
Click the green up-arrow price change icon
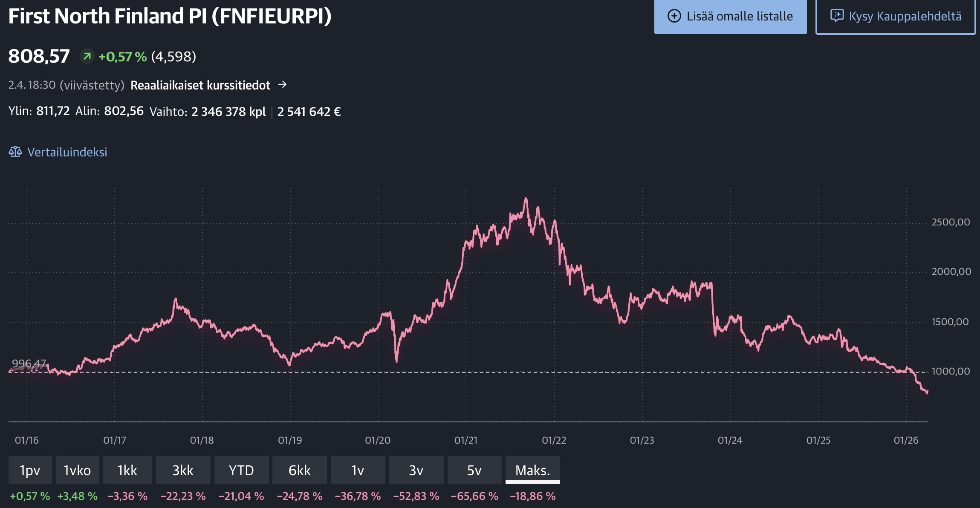(x=87, y=56)
